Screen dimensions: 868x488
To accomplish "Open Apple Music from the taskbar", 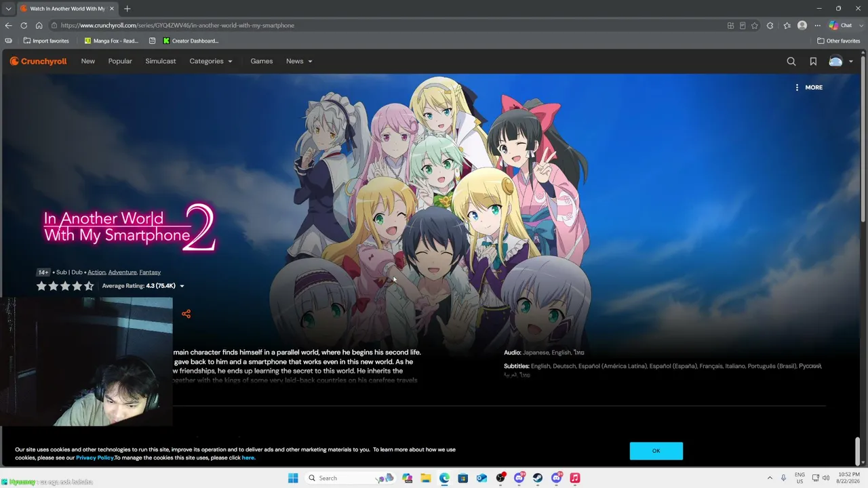I will pos(575,478).
